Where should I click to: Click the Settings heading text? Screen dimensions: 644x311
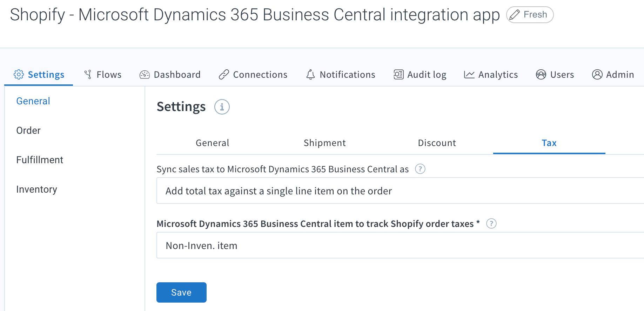point(181,107)
